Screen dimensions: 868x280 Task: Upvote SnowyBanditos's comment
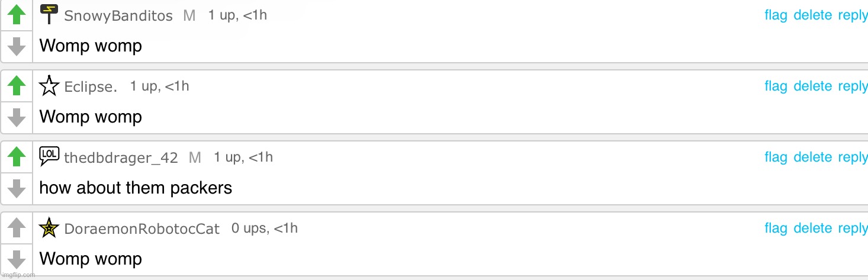17,15
